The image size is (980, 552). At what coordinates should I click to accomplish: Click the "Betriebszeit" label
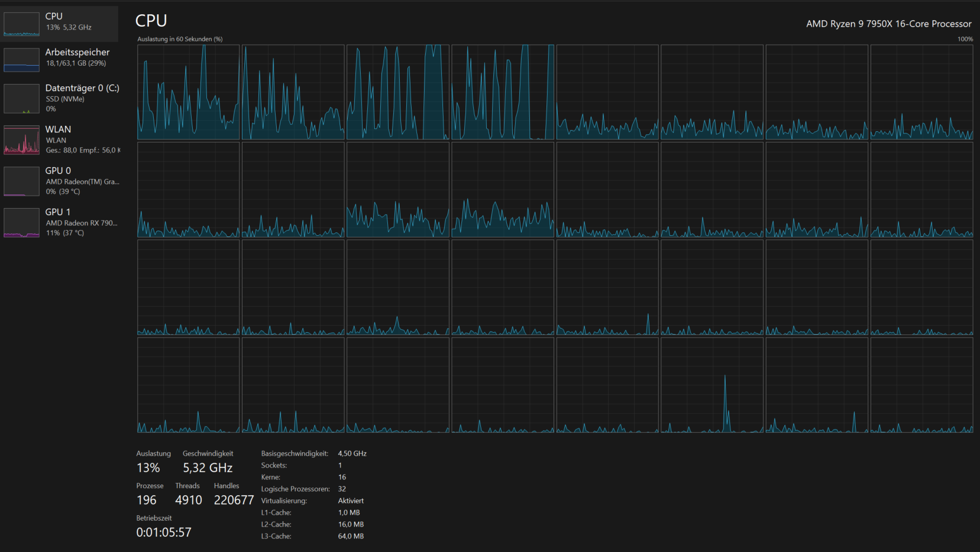point(154,518)
